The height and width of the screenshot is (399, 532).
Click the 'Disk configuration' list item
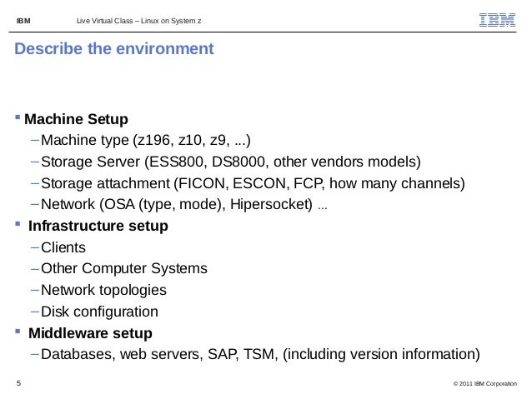tap(99, 312)
